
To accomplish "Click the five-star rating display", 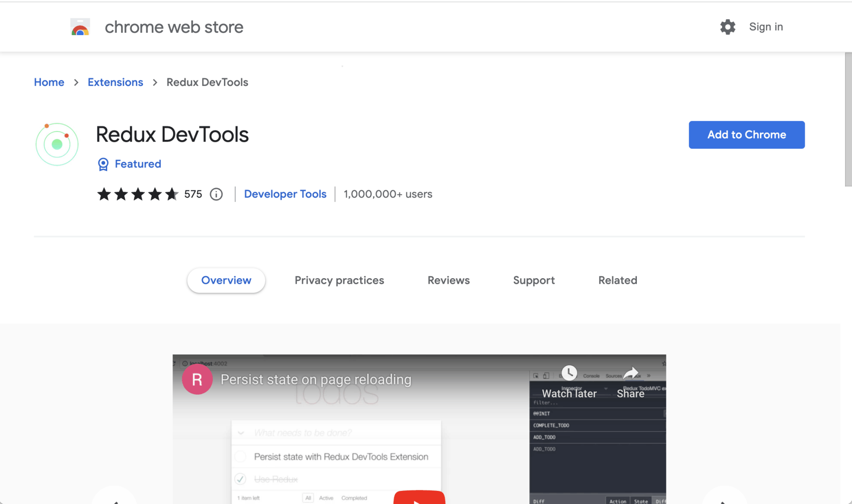I will tap(137, 194).
